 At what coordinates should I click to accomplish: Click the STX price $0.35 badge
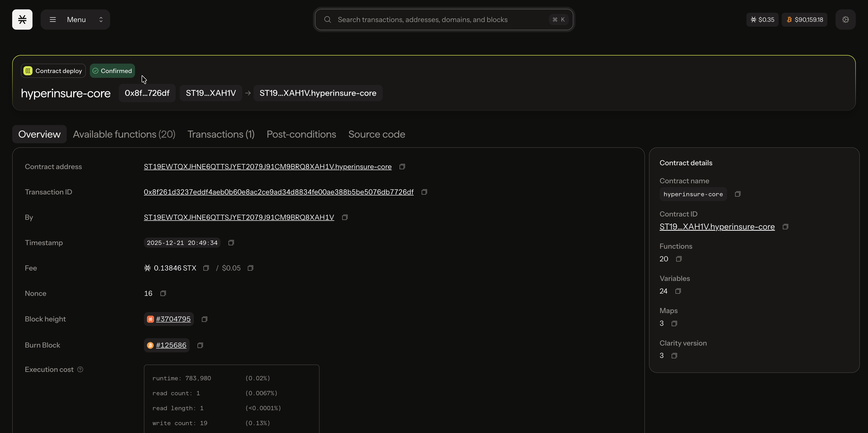(x=762, y=20)
